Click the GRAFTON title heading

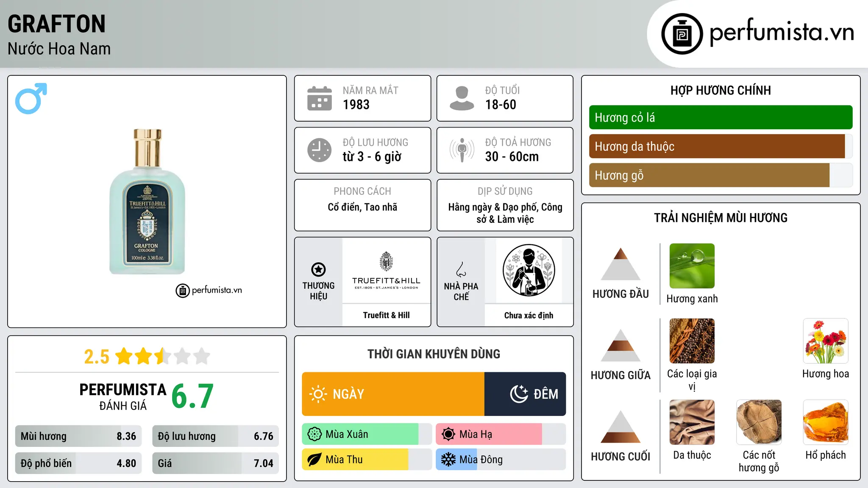(56, 24)
